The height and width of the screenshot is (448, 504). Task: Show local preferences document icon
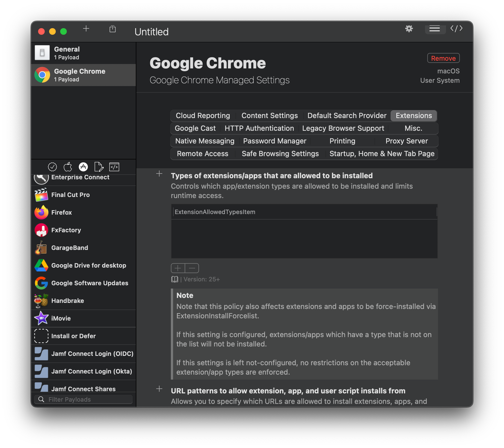[x=99, y=167]
